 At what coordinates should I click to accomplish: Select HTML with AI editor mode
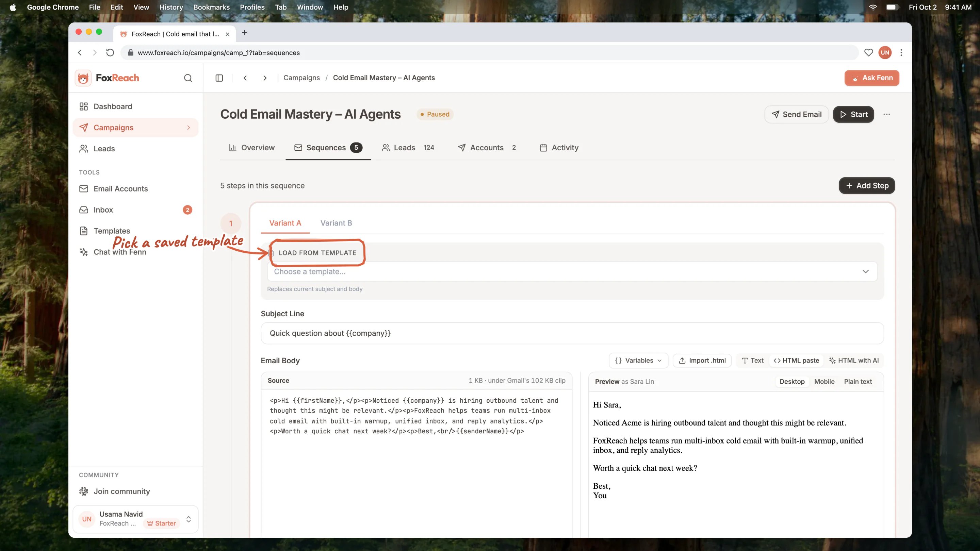tap(854, 361)
